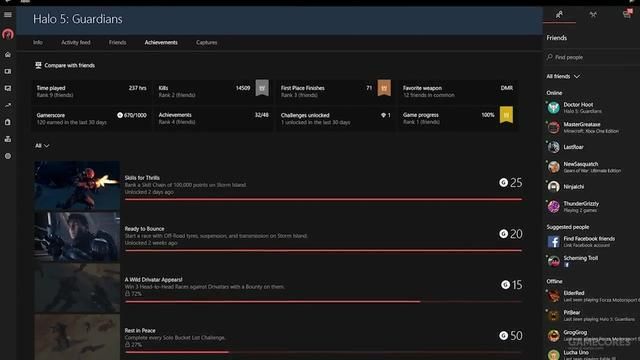Open the Skills for Thrills achievement thumbnail

pyautogui.click(x=77, y=185)
